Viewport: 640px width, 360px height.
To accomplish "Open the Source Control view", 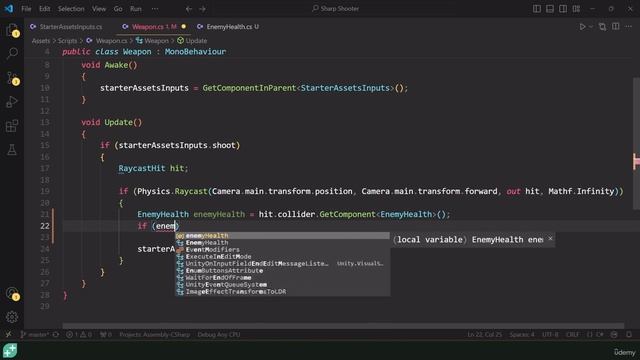I will [12, 78].
